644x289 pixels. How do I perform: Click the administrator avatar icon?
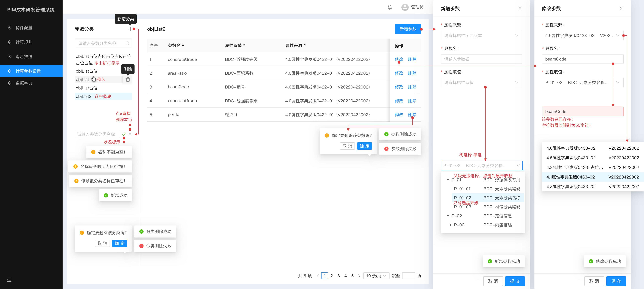tap(405, 7)
